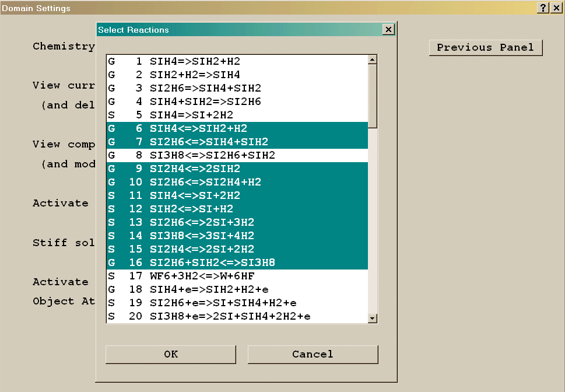Click OK in Select Reactions dialog
This screenshot has height=392, width=565.
(x=170, y=354)
